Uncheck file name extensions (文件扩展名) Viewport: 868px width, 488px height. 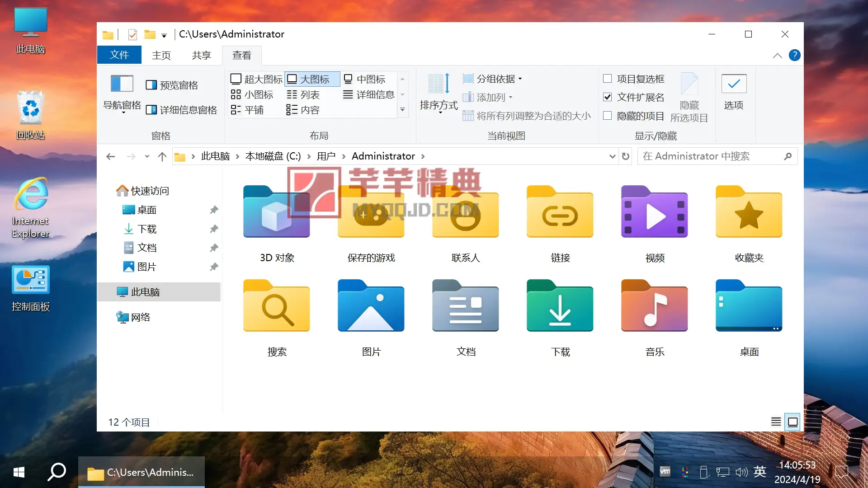608,97
